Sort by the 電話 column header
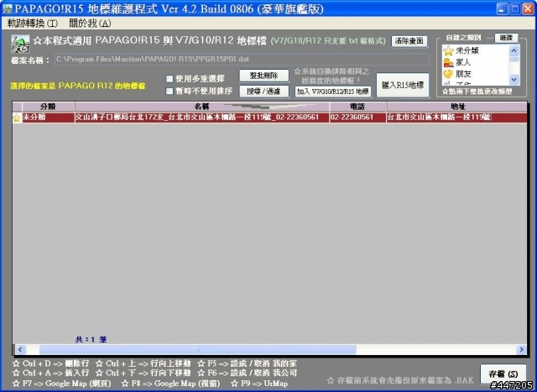The image size is (537, 392). [x=358, y=107]
